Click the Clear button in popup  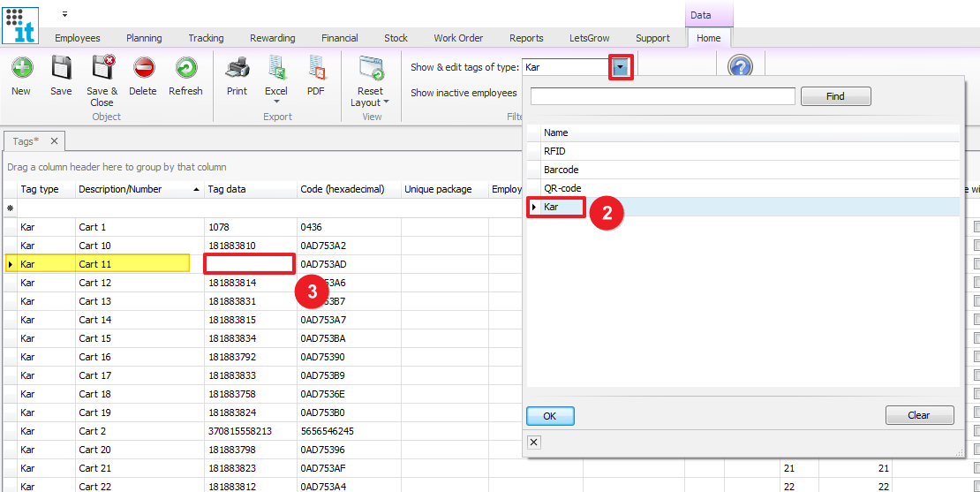coord(919,415)
